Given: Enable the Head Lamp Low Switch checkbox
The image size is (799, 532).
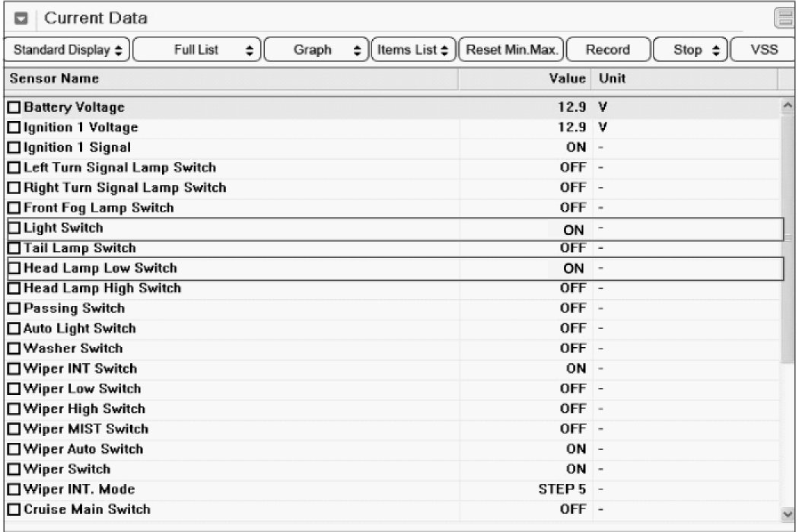Looking at the screenshot, I should [14, 269].
